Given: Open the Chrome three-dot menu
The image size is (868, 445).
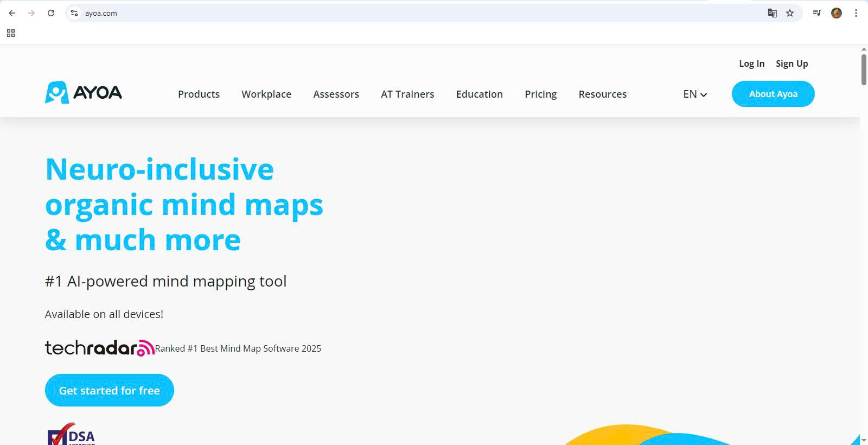Looking at the screenshot, I should [856, 13].
